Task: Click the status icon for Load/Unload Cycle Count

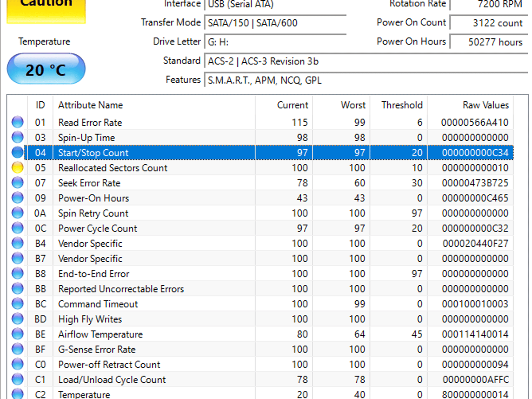Action: (18, 379)
